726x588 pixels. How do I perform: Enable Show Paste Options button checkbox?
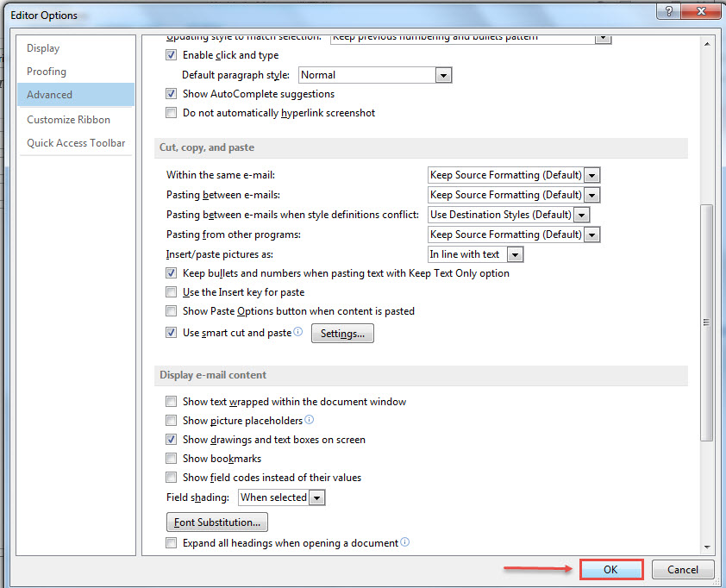pos(172,311)
